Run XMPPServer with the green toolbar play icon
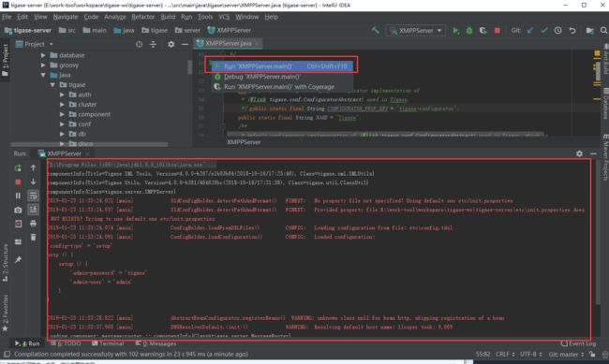This screenshot has height=364, width=609. tap(455, 30)
